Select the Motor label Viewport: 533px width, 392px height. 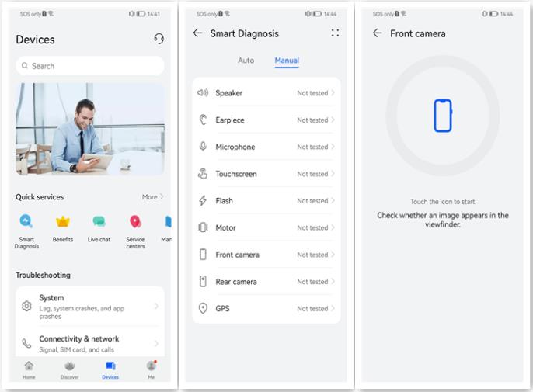tap(225, 227)
